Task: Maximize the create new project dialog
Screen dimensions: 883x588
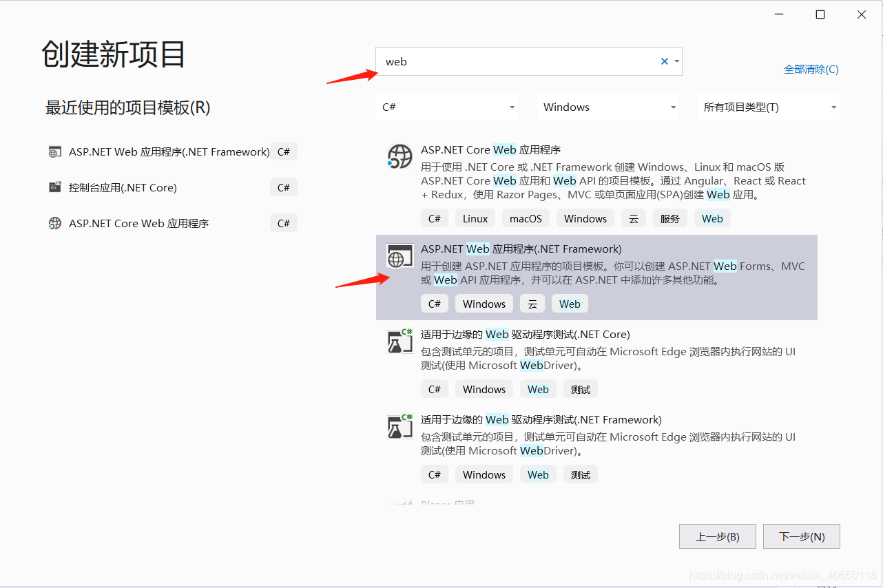Action: [x=820, y=14]
